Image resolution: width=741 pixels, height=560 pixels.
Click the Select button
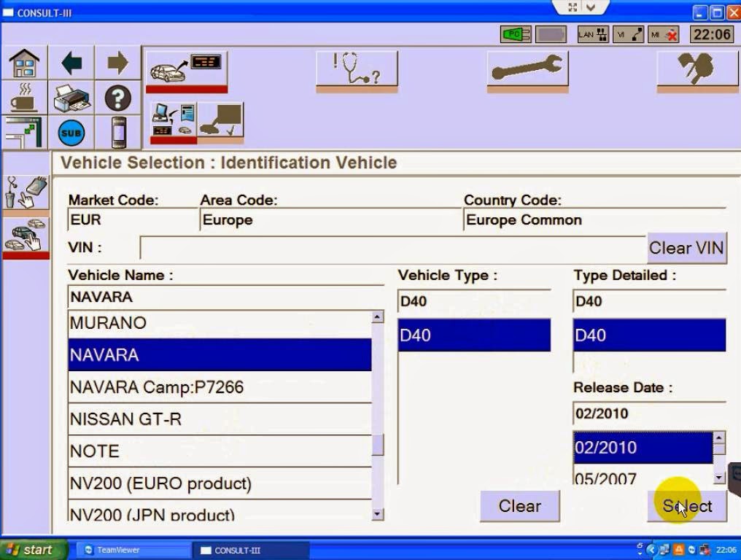point(686,505)
